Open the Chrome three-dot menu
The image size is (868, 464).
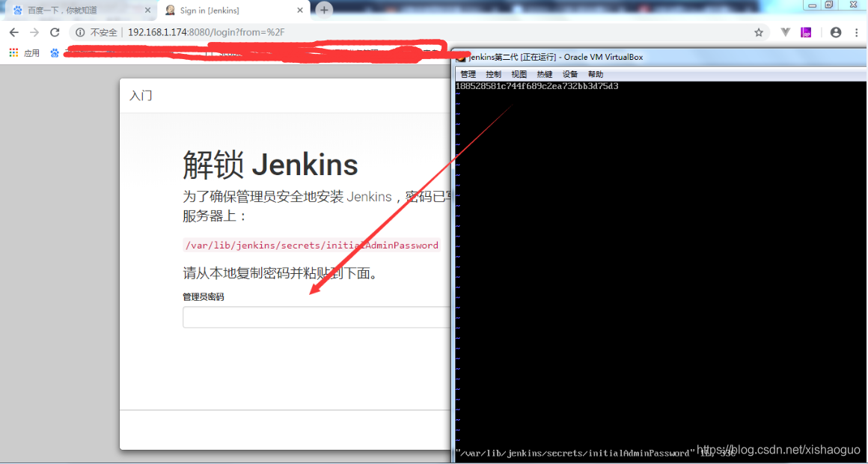[x=855, y=33]
